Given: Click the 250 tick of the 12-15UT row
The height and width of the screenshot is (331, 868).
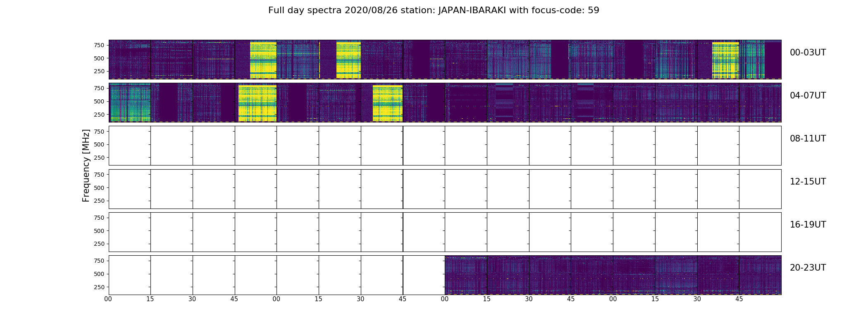Looking at the screenshot, I should click(99, 201).
